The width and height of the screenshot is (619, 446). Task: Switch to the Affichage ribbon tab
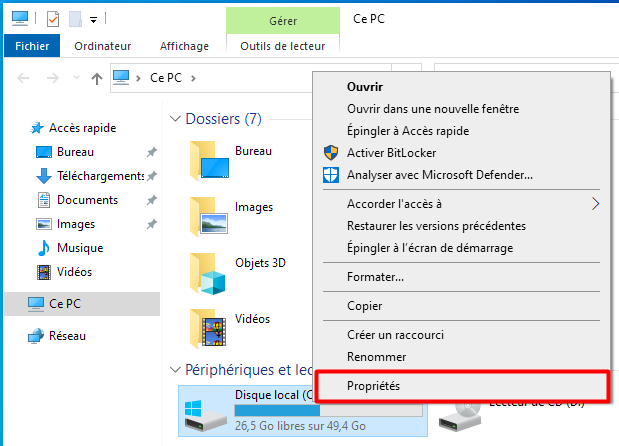click(x=184, y=46)
